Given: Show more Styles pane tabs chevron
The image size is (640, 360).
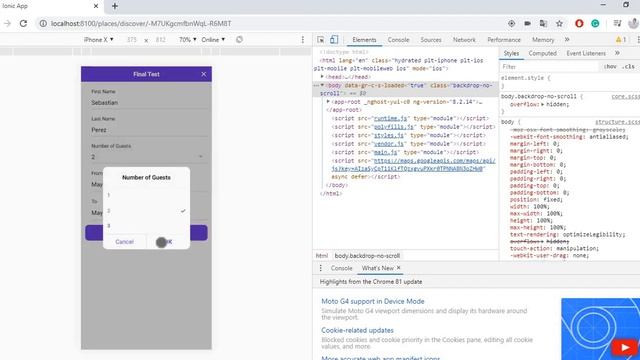Looking at the screenshot, I should pos(617,53).
